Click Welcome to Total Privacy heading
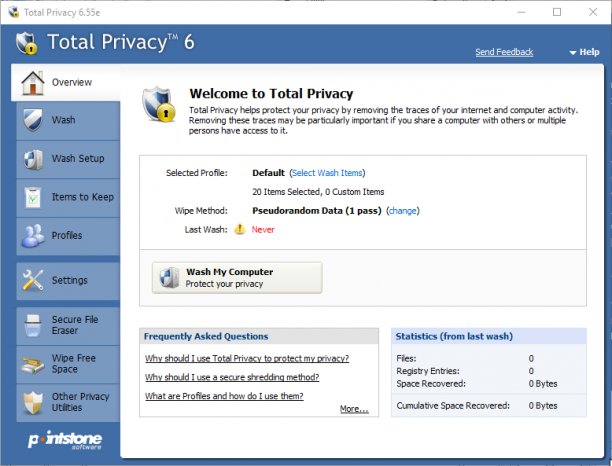The height and width of the screenshot is (466, 612). pos(271,94)
